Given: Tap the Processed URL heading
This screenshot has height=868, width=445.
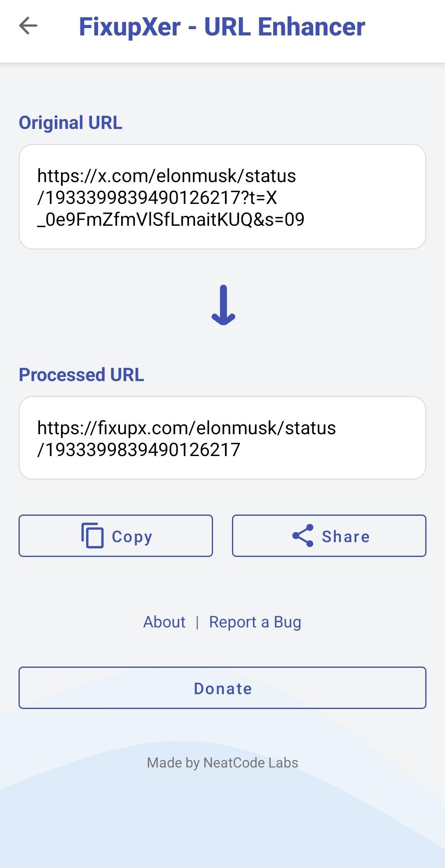Looking at the screenshot, I should [82, 375].
